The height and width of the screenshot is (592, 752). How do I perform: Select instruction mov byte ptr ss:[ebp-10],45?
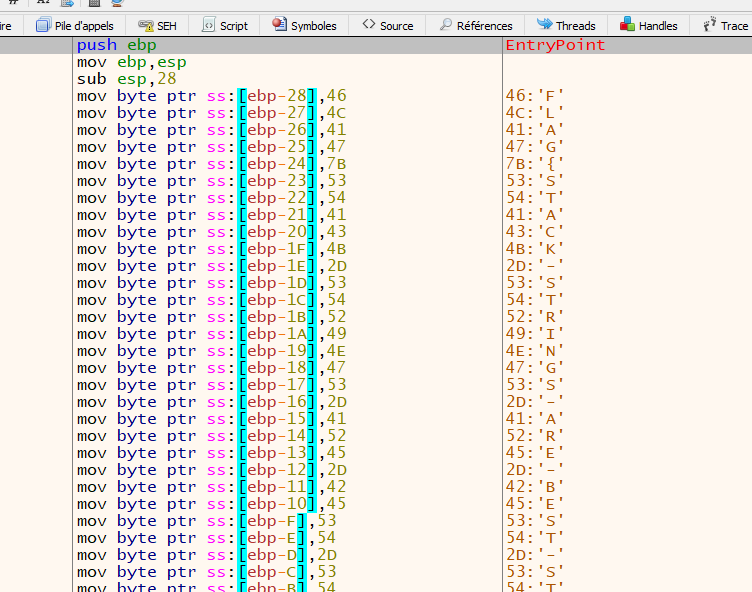click(212, 504)
